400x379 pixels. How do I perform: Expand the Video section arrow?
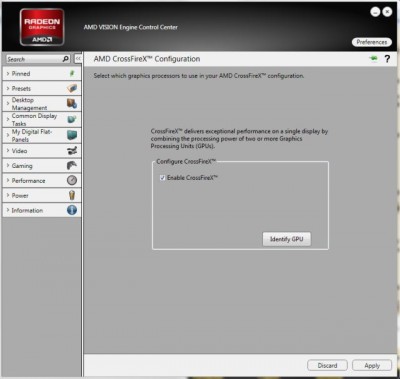(x=8, y=151)
